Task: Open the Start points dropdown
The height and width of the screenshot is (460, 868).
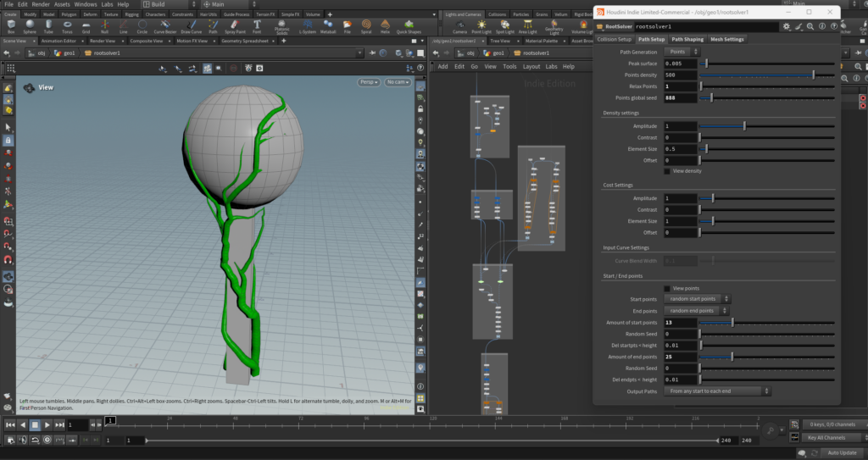Action: (698, 299)
